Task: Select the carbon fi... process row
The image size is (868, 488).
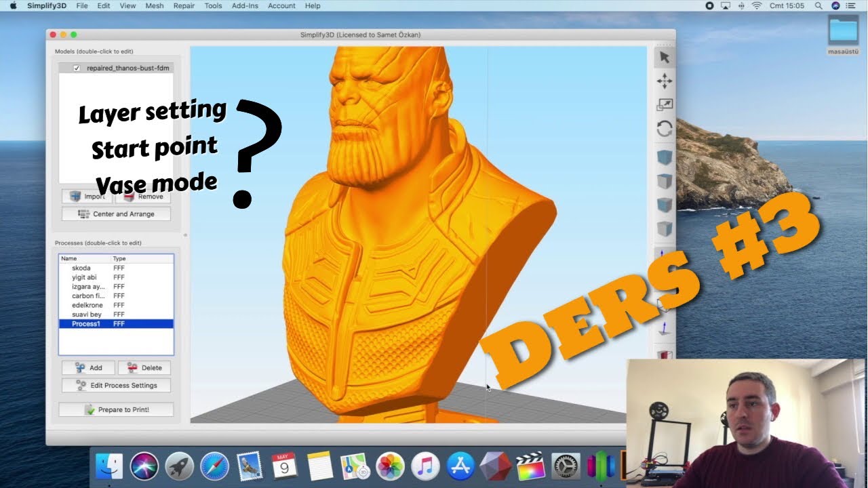Action: coord(116,296)
